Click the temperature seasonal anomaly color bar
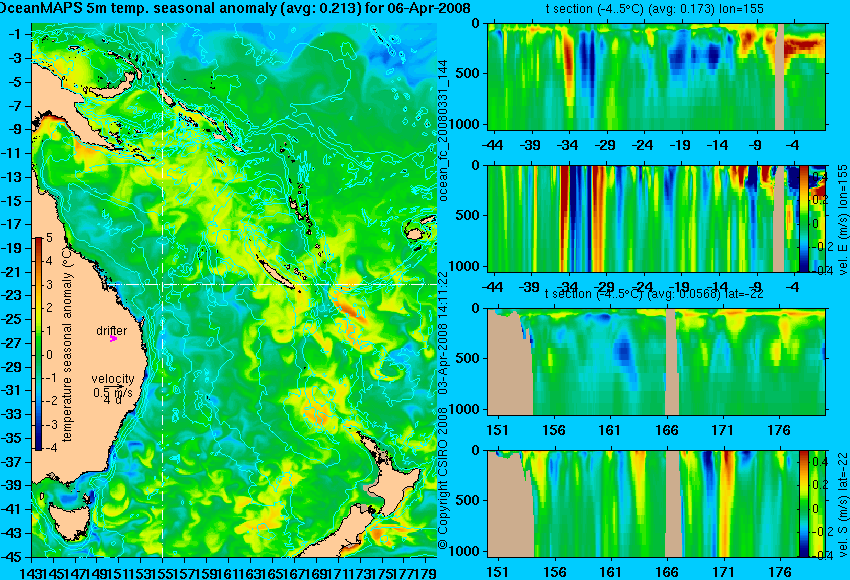This screenshot has width=850, height=580. click(39, 344)
